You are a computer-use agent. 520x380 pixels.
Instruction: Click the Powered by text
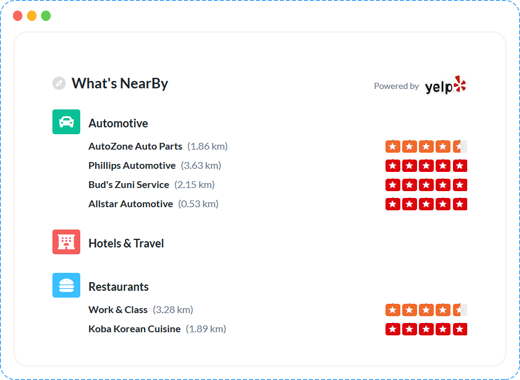point(396,86)
